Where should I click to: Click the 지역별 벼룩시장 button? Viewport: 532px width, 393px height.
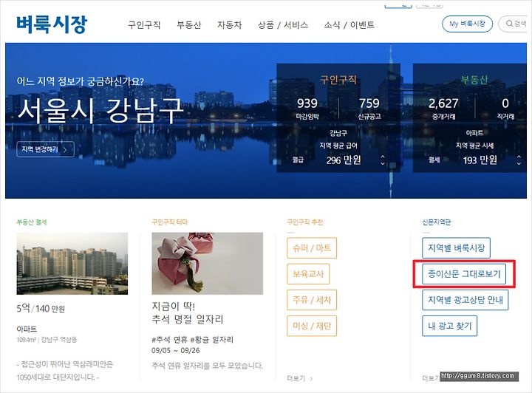click(x=457, y=248)
